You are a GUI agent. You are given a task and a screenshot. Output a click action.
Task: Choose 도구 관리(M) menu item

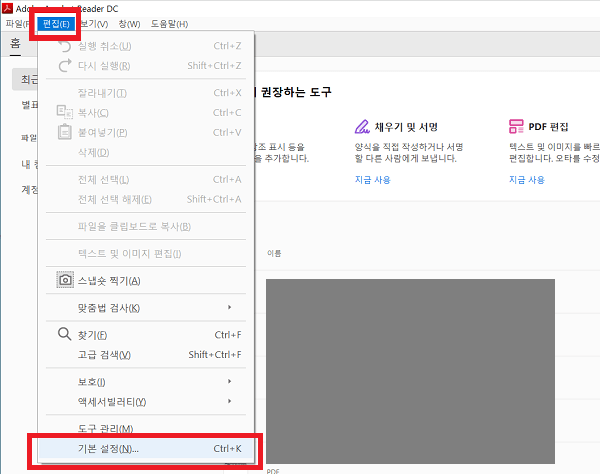pos(146,428)
